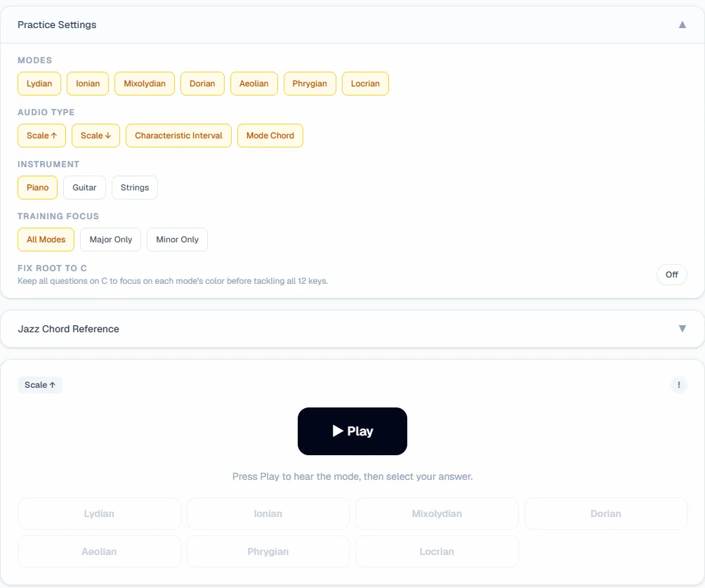Click the Play button
Viewport: 705px width, 588px height.
[x=352, y=431]
